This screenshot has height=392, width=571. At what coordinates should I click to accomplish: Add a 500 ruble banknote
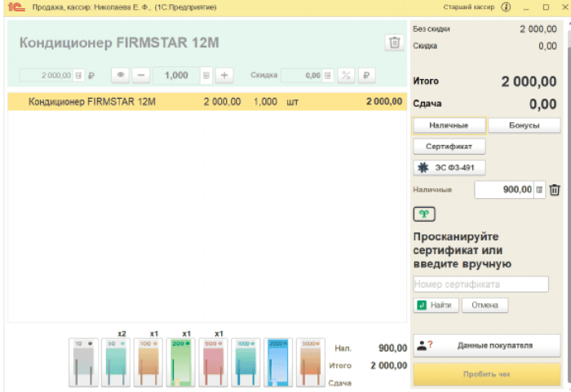click(213, 363)
